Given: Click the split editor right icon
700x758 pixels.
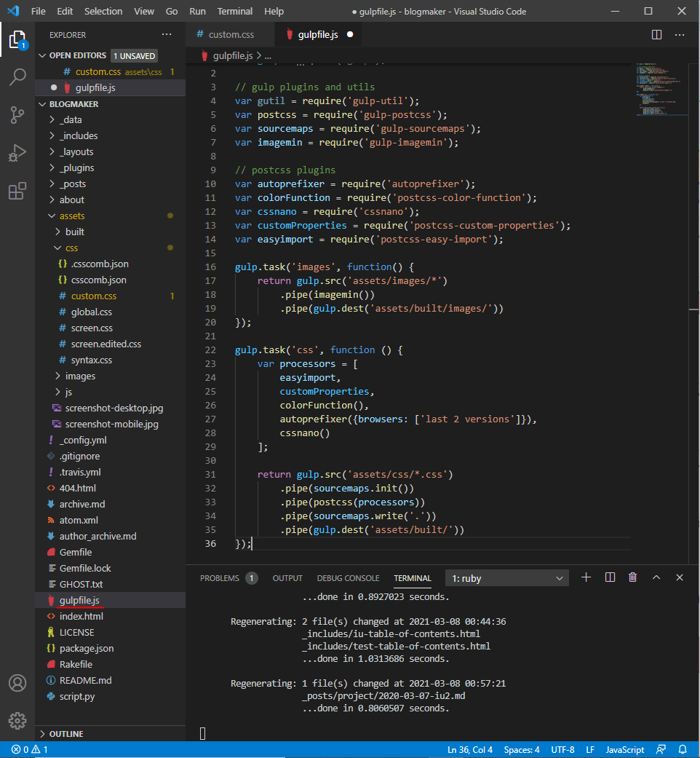Looking at the screenshot, I should tap(656, 35).
